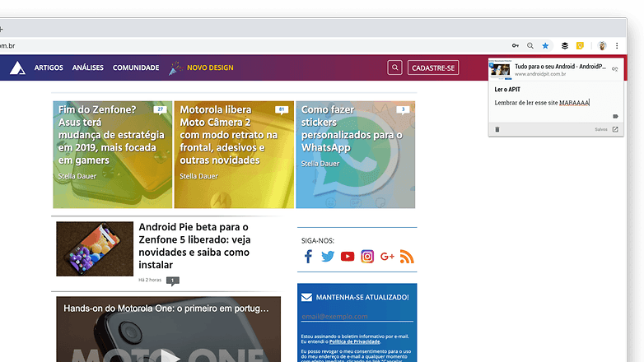
Task: Open the Fim do Zenfone article card
Action: [113, 155]
